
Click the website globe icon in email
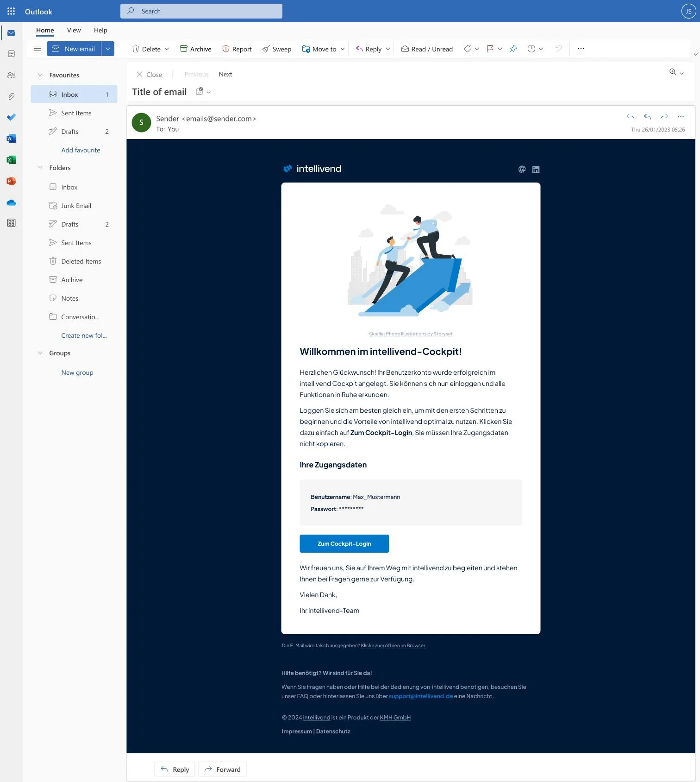[x=522, y=170]
